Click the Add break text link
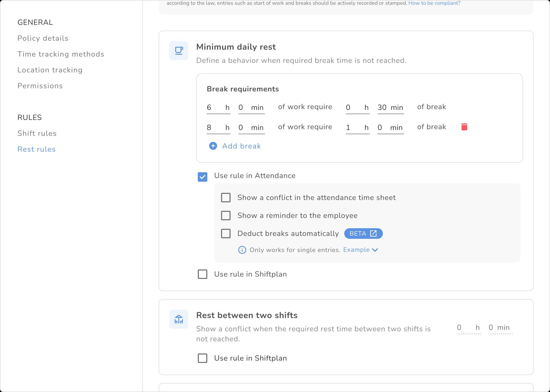The width and height of the screenshot is (550, 392). tap(241, 146)
